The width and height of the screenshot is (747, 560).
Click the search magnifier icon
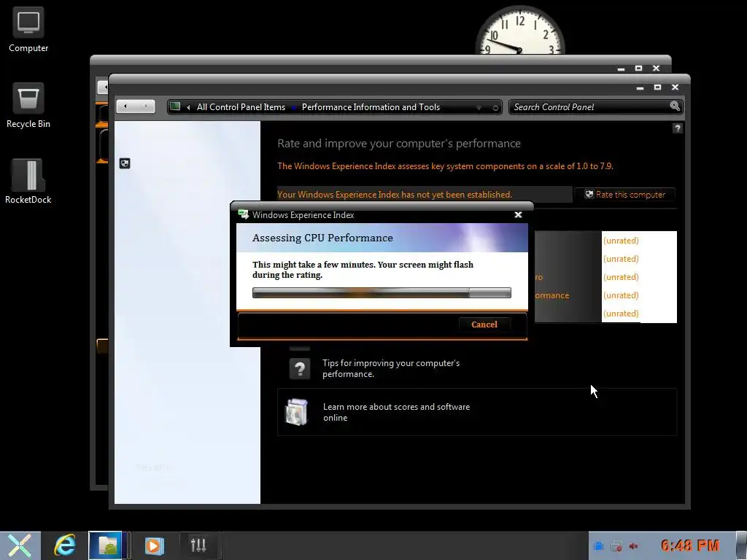pyautogui.click(x=675, y=106)
